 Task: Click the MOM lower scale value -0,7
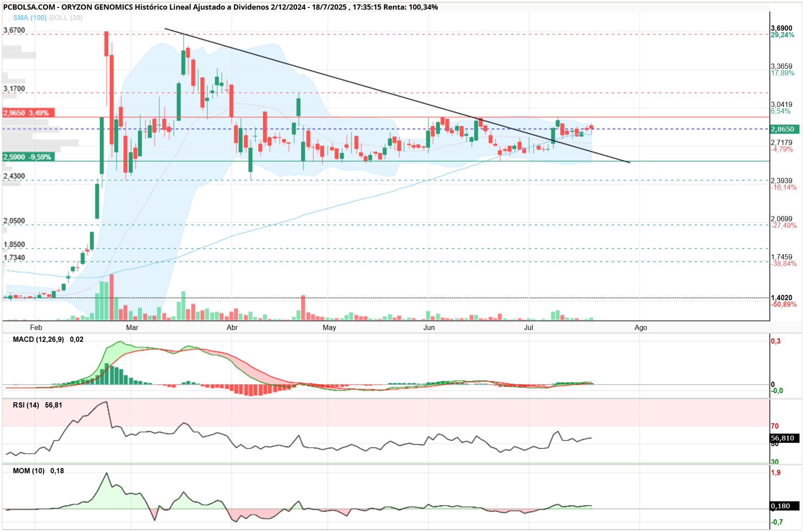[x=777, y=522]
